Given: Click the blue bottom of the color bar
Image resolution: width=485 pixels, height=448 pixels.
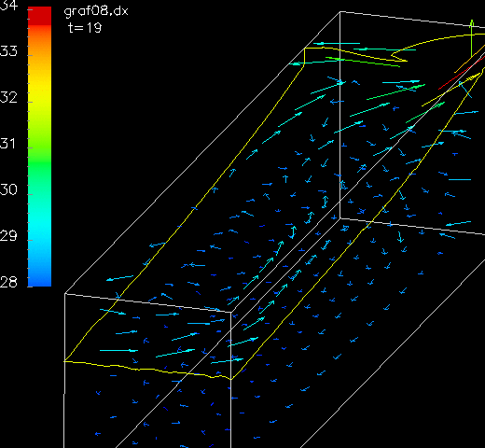Looking at the screenshot, I should tap(39, 273).
